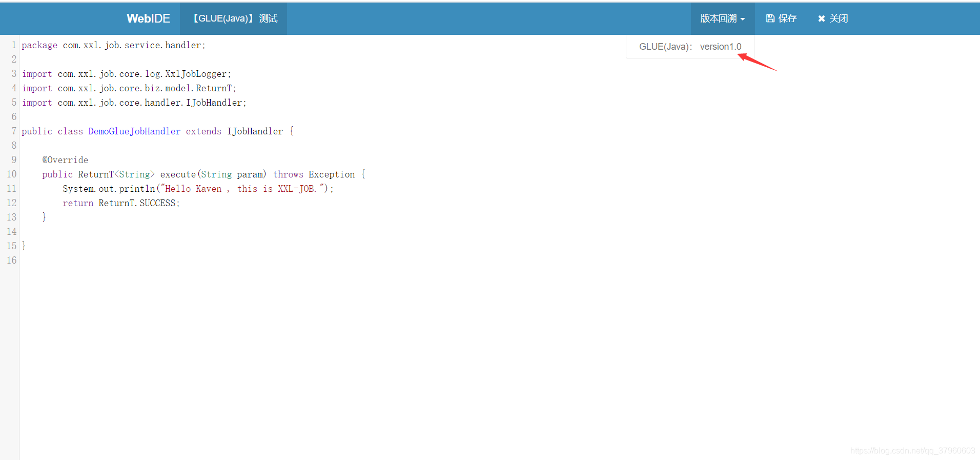980x460 pixels.
Task: Click the WebIDE brand title
Action: click(148, 18)
